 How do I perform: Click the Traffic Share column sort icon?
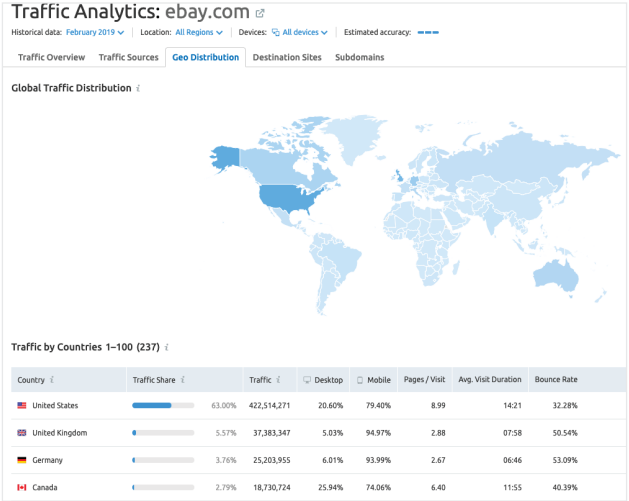pyautogui.click(x=184, y=380)
